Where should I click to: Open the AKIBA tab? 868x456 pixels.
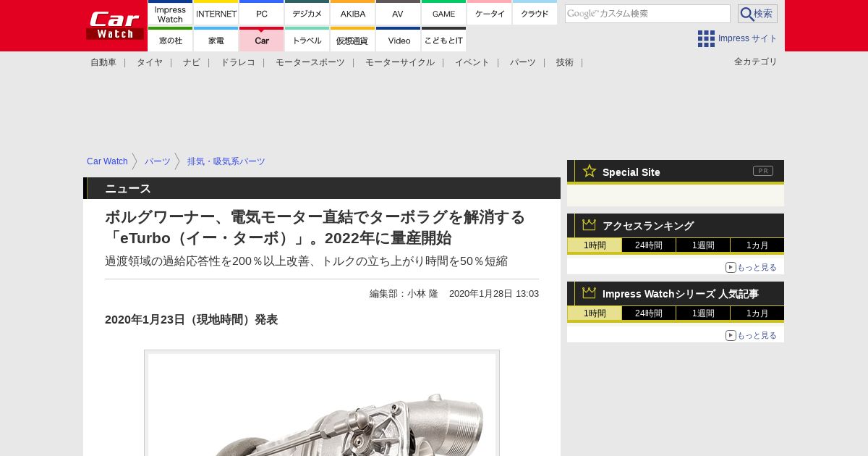tap(353, 12)
